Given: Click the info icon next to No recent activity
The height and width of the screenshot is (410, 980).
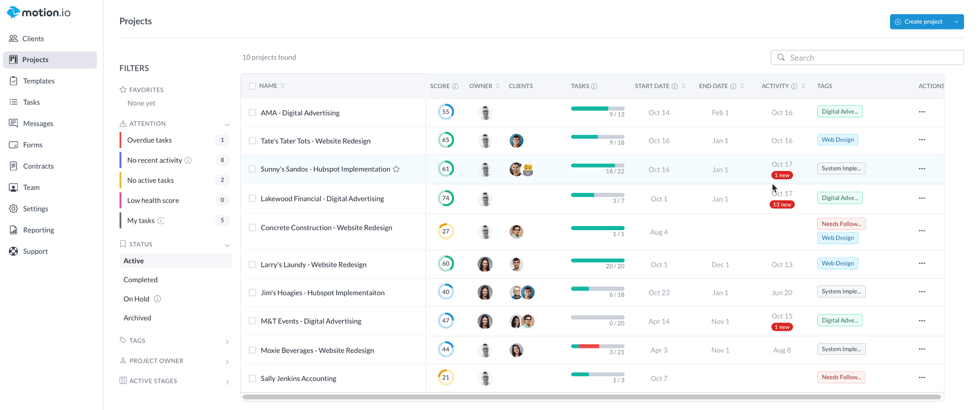Looking at the screenshot, I should pyautogui.click(x=188, y=160).
